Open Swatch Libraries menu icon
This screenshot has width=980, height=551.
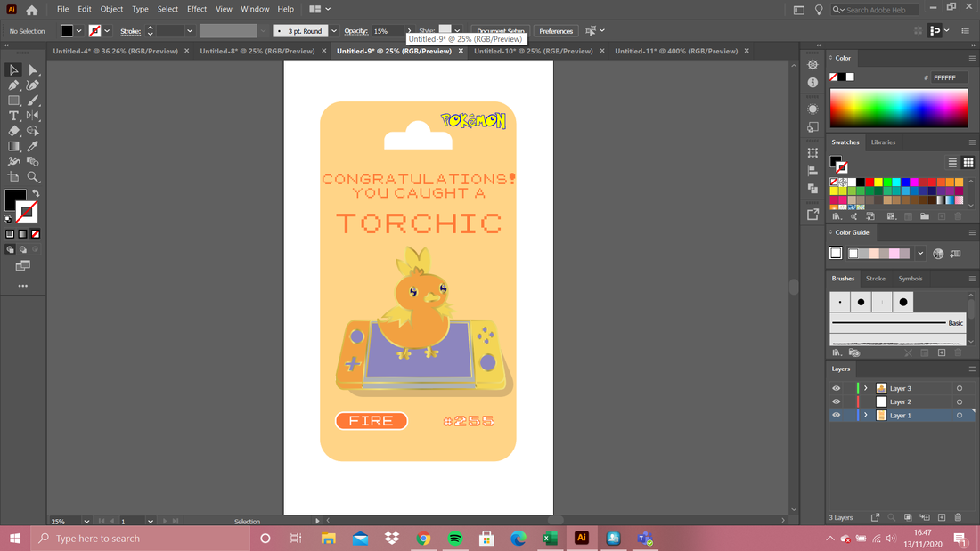click(x=837, y=216)
